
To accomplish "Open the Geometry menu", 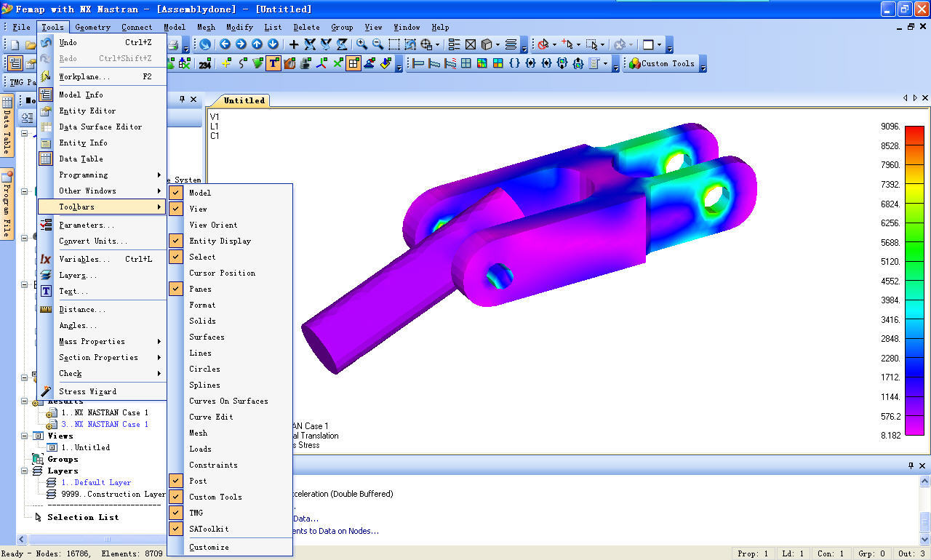I will coord(93,28).
